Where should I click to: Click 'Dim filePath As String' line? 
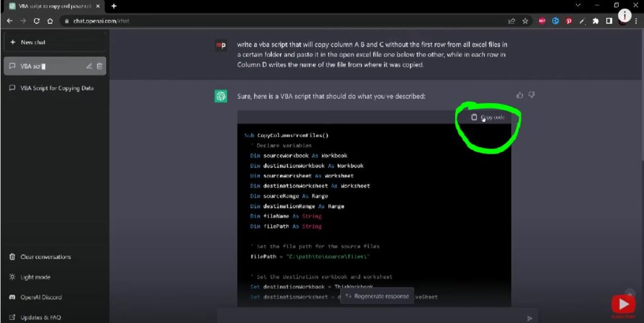click(x=286, y=227)
